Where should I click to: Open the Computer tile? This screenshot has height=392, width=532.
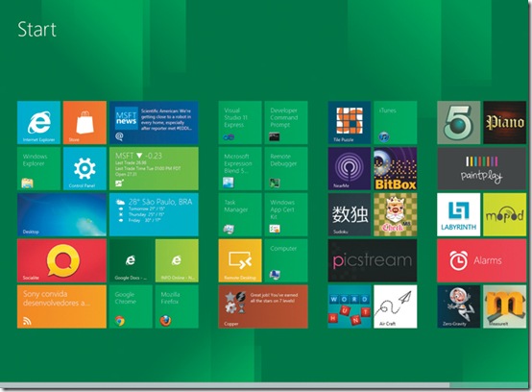286,260
